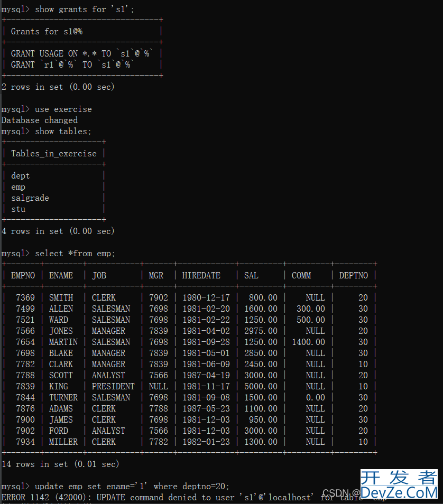This screenshot has height=504, width=443.
Task: Select the name SCOTT
Action: tap(61, 376)
